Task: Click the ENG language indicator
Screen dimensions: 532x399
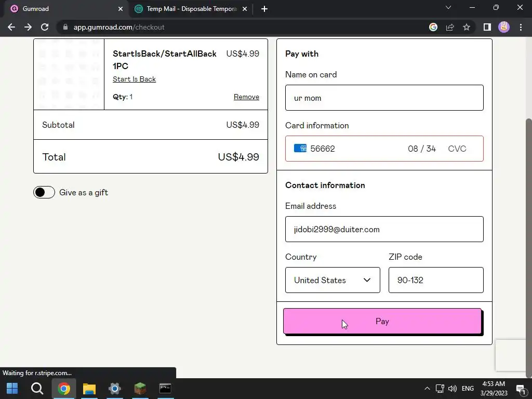Action: [468, 389]
